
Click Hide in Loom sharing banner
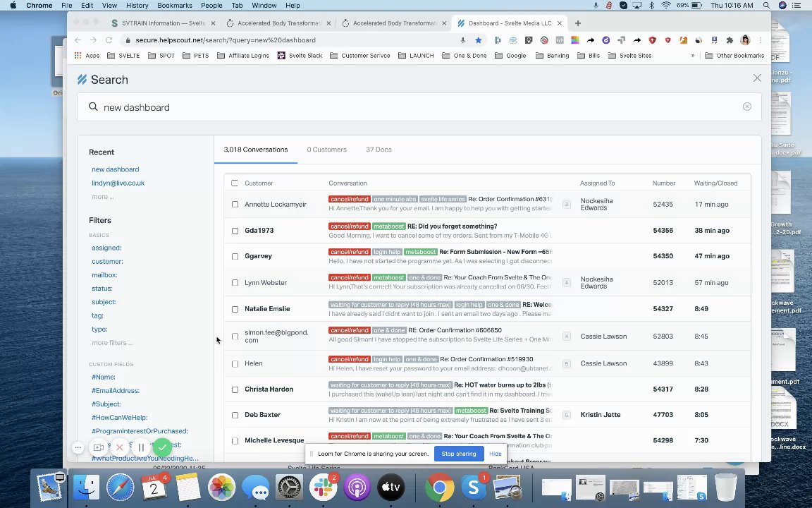coord(495,454)
